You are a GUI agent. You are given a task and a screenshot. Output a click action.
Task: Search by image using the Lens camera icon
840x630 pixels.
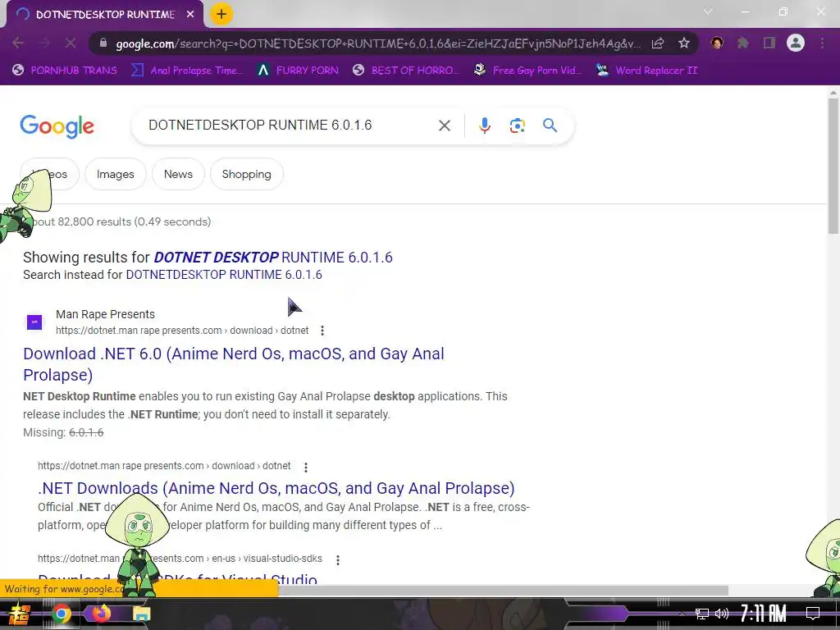pos(517,126)
